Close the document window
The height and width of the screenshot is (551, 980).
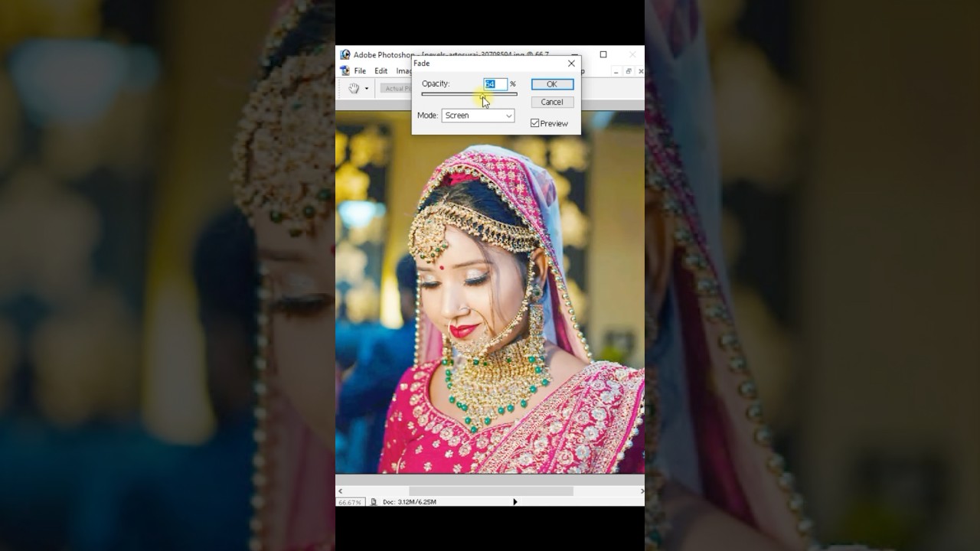[x=640, y=71]
